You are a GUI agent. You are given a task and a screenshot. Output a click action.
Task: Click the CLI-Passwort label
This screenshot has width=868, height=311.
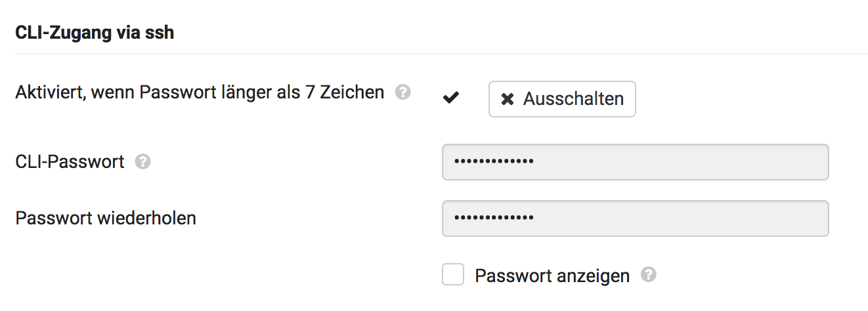[70, 161]
